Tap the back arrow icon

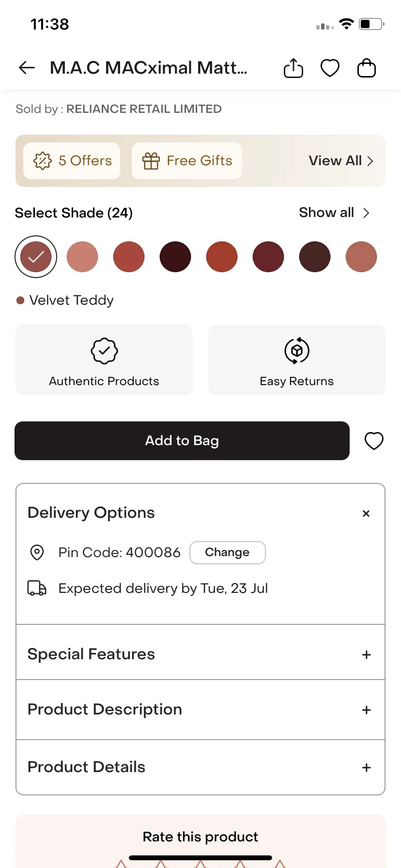pos(27,68)
